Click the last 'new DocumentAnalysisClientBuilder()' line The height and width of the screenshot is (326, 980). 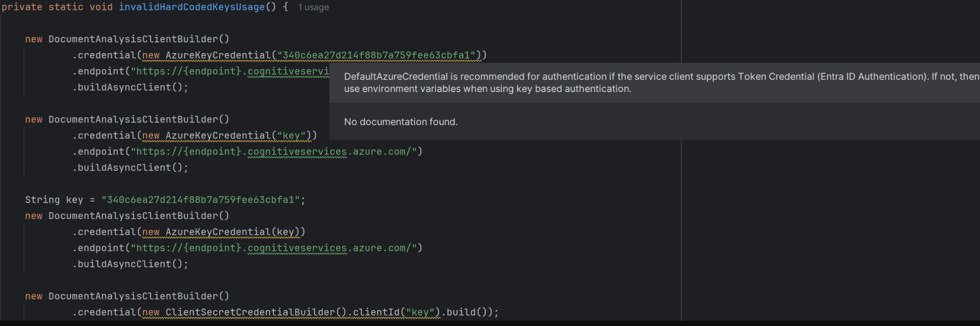[127, 296]
